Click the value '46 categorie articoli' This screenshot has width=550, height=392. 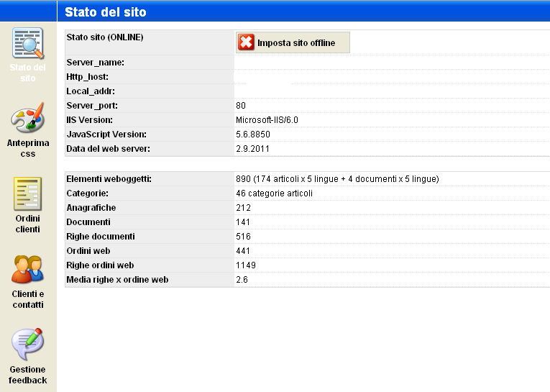275,193
